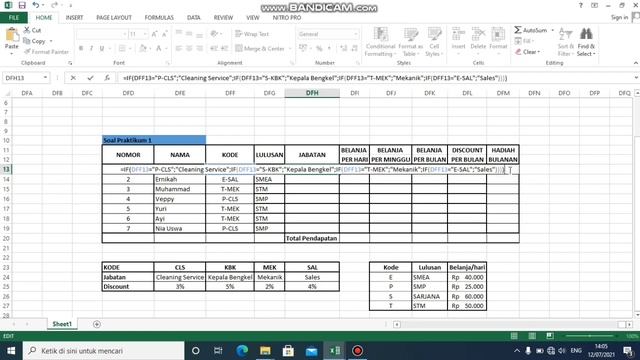This screenshot has height=360, width=640.
Task: Click the zoom slider in status bar
Action: (590, 336)
